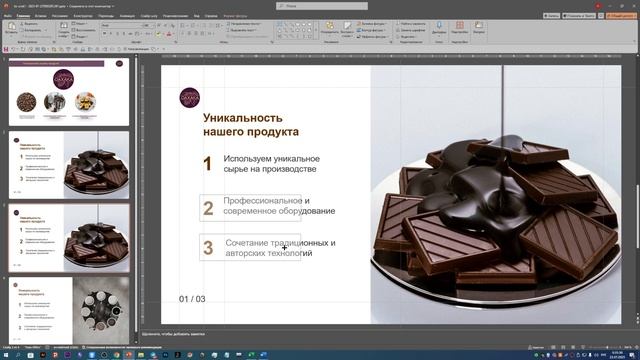Toggle Underline formatting
Viewport: 640px width, 360px height.
117,33
